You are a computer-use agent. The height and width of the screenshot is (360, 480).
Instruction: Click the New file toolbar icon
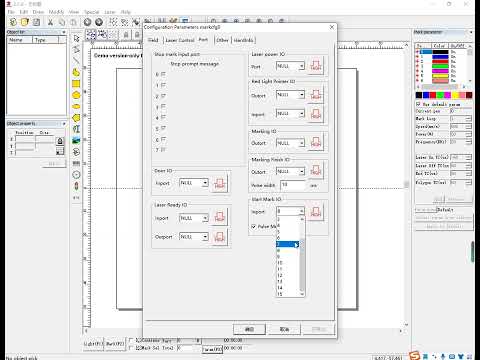tap(13, 22)
